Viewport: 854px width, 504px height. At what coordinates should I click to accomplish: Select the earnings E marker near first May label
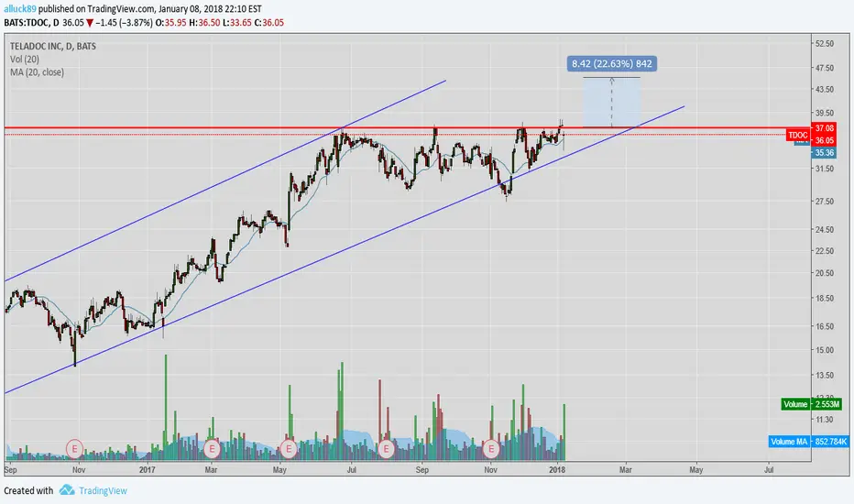288,448
